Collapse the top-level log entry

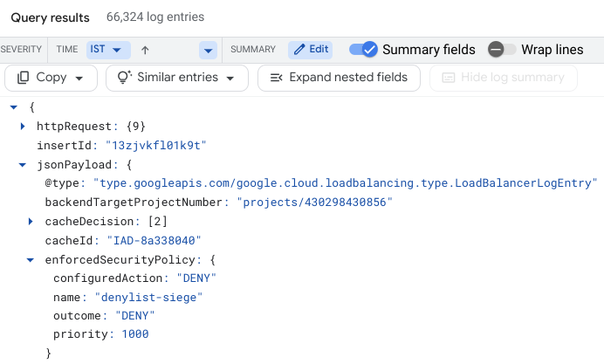point(14,107)
